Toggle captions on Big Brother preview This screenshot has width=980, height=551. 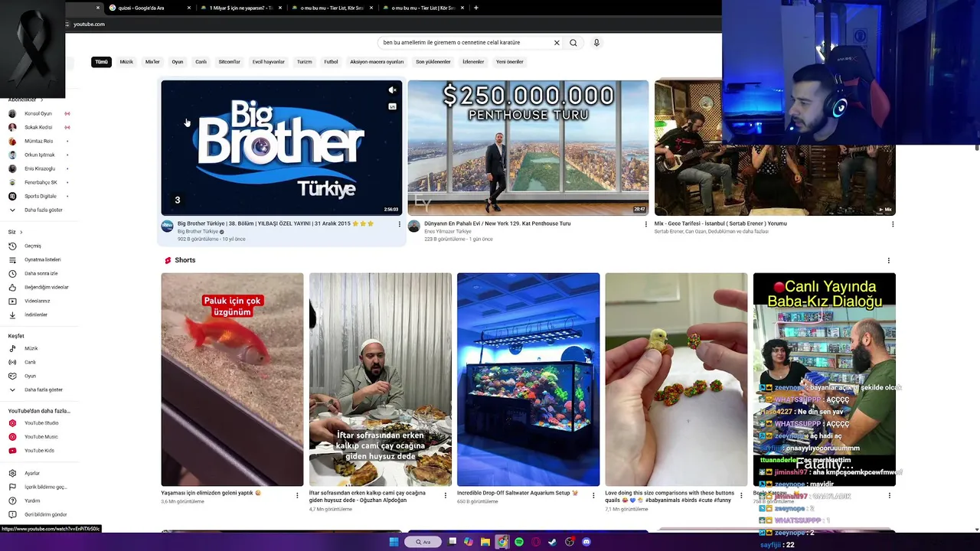[392, 106]
